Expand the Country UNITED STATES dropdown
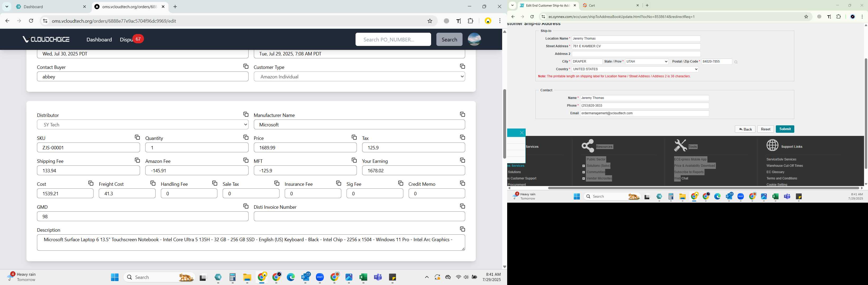Screen dimensions: 868x285 [635, 69]
